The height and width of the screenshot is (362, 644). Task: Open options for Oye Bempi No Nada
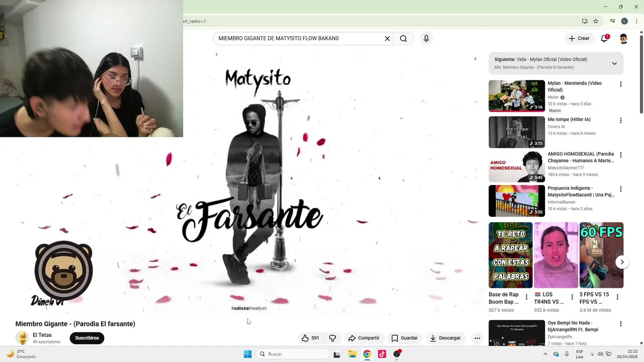620,324
